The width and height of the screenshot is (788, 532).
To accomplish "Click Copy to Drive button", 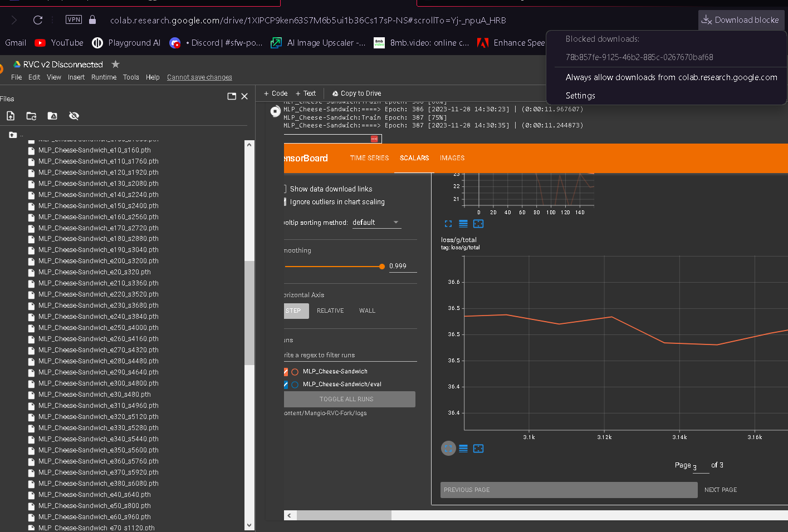I will 356,93.
